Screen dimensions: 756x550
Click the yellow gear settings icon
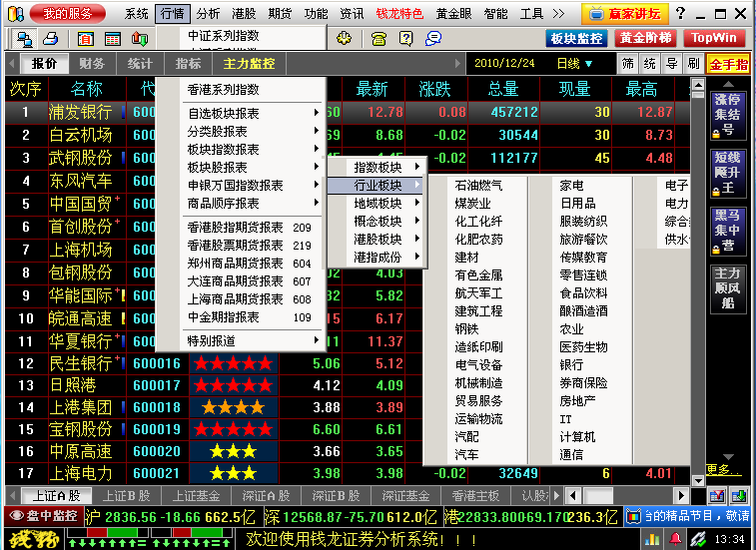pos(344,38)
